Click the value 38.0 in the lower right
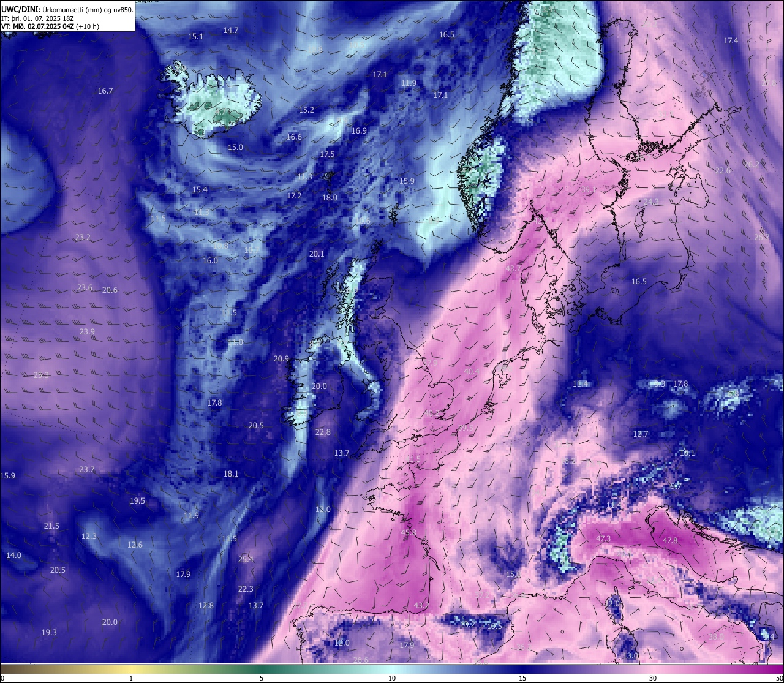This screenshot has height=683, width=784. coord(716,637)
